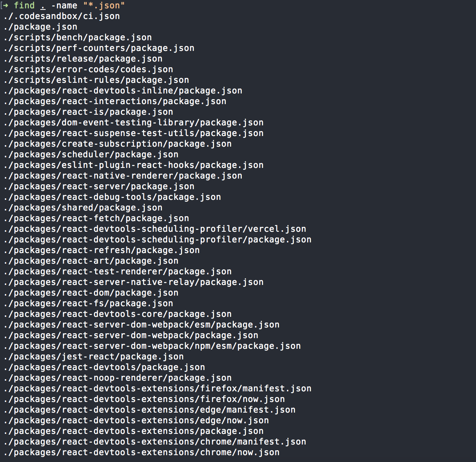Screen dimensions: 476x462
Task: Select ./scripts/bench/package.json line
Action: 78,37
